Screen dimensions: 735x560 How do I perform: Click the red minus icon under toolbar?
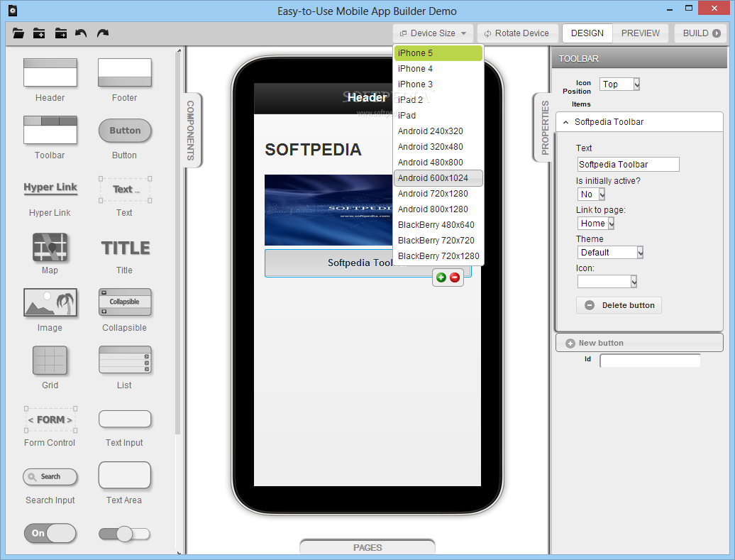coord(455,278)
